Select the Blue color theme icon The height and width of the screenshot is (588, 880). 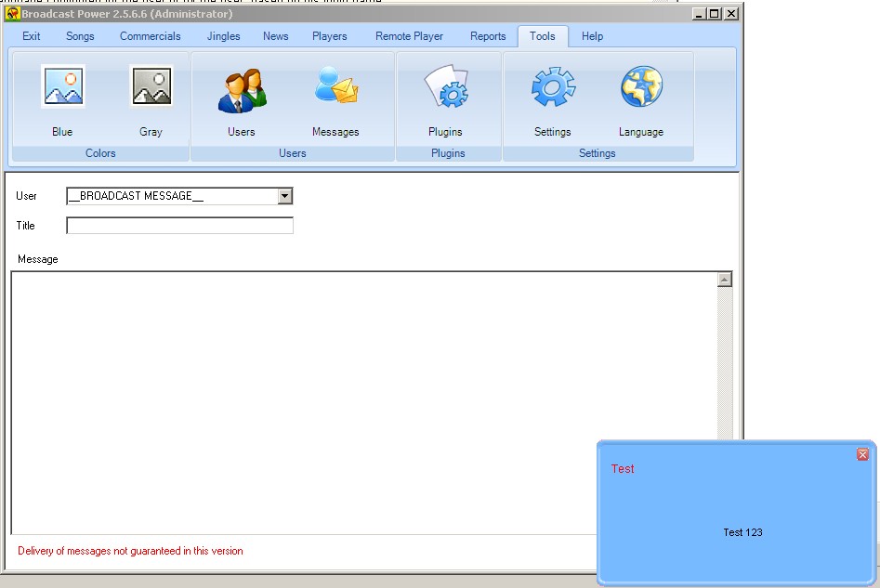(63, 86)
